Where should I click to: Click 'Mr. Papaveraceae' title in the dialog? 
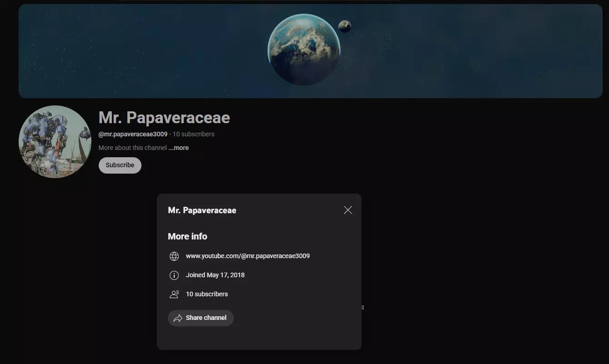coord(202,210)
